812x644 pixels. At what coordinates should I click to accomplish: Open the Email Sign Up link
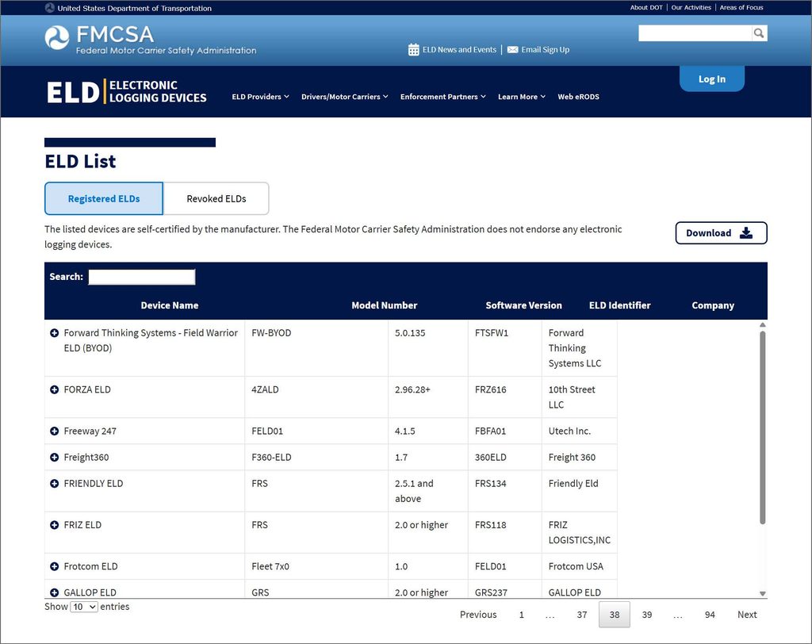(x=546, y=50)
